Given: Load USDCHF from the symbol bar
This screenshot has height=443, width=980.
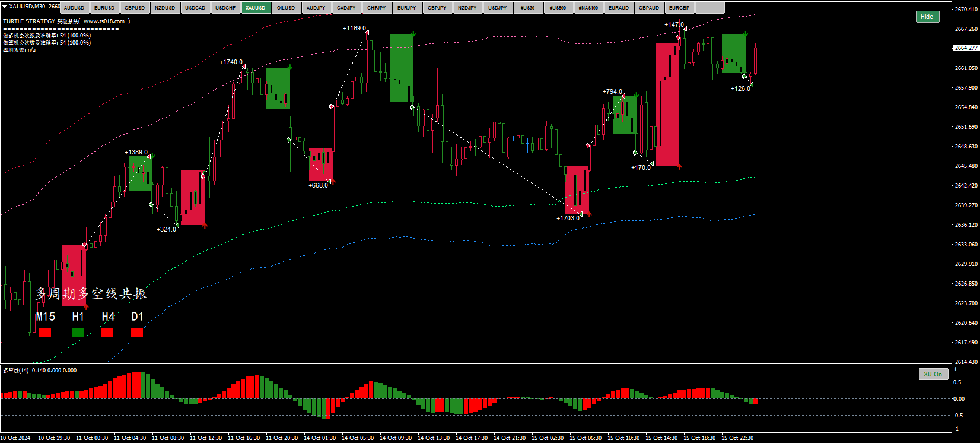Looking at the screenshot, I should 225,8.
